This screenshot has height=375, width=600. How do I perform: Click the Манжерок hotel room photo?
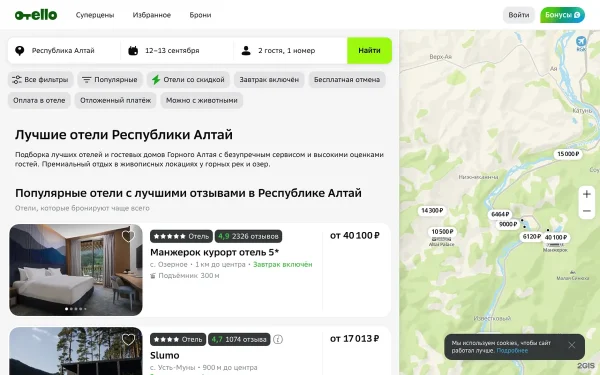pyautogui.click(x=76, y=270)
